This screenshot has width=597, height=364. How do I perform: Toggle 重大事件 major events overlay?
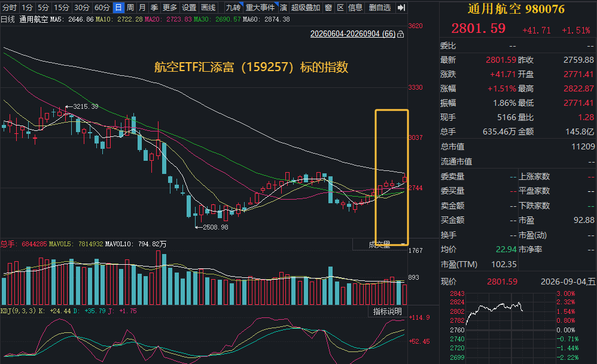[260, 8]
